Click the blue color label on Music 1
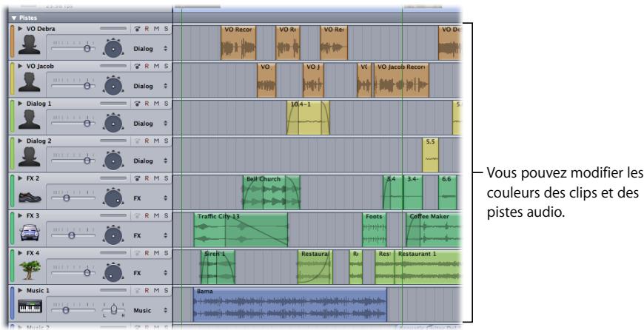The image size is (644, 330). [13, 303]
